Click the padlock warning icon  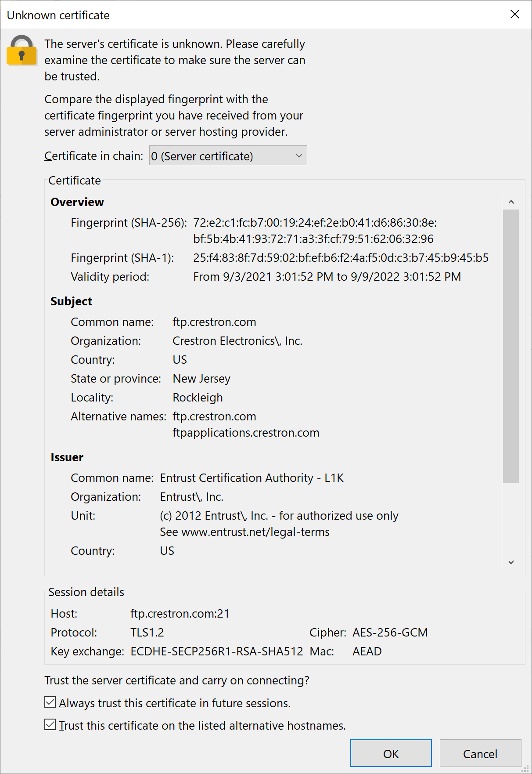point(22,51)
